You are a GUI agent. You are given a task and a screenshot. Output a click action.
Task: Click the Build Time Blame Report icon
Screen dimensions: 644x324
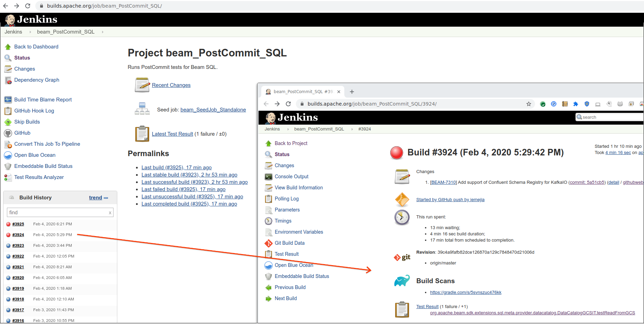pos(8,100)
